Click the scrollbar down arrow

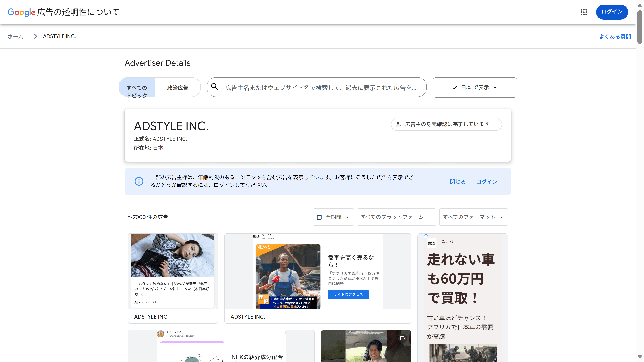[640, 357]
